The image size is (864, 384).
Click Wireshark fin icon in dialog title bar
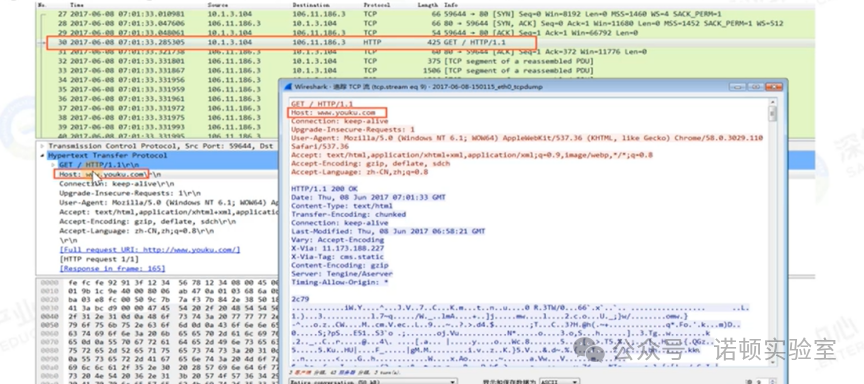(288, 87)
